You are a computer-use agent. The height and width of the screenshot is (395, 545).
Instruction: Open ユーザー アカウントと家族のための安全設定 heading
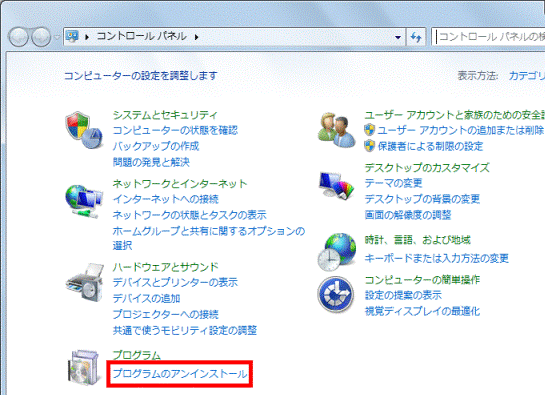455,115
